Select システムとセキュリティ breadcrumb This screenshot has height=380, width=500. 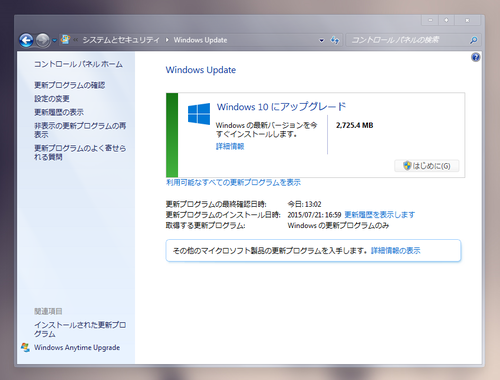coord(121,40)
